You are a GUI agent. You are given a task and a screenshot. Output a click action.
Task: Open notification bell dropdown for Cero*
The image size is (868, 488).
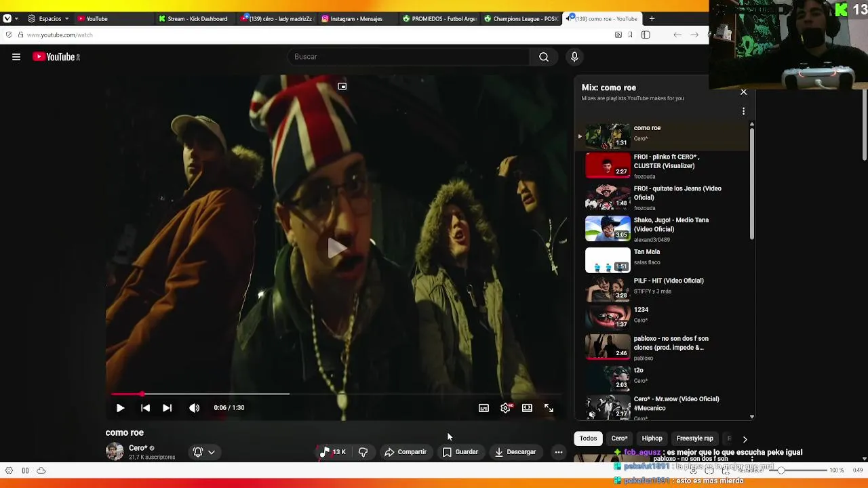click(x=204, y=452)
